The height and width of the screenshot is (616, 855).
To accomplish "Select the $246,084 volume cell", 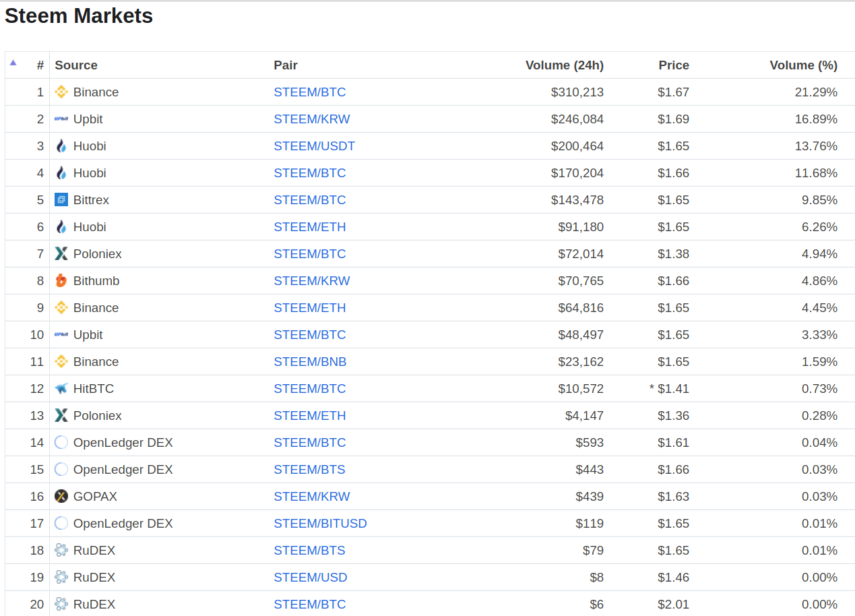I will point(577,119).
